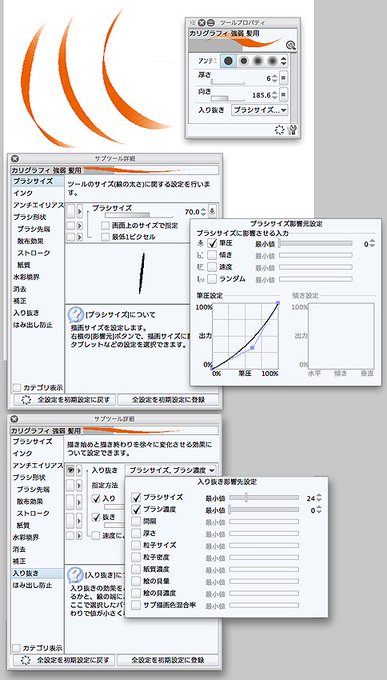This screenshot has width=387, height=680.
Task: Toggle the 筆圧 checkbox
Action: (213, 243)
